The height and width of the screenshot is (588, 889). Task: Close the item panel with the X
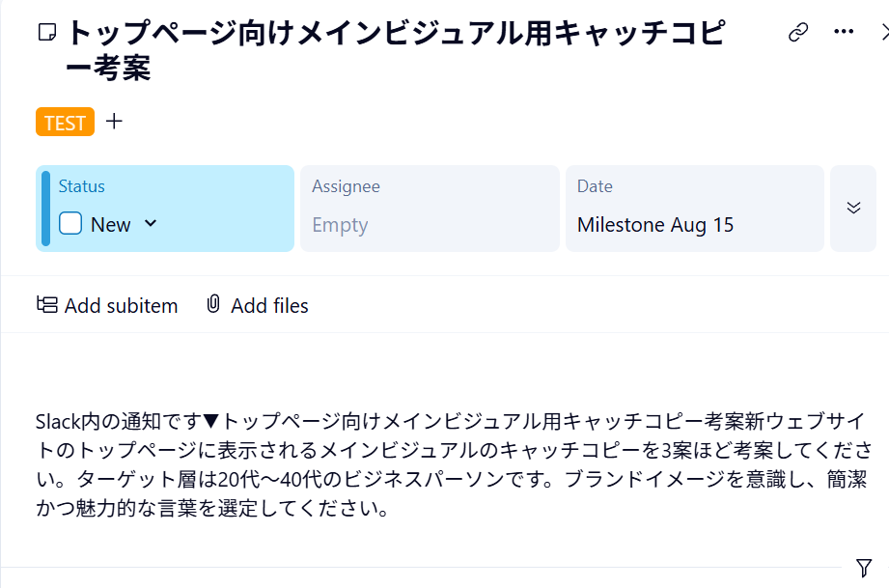coord(883,33)
